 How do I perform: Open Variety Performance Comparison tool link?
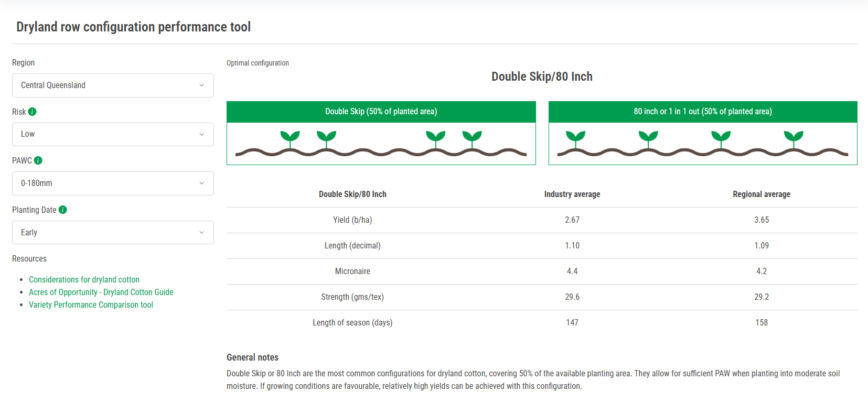pyautogui.click(x=91, y=305)
